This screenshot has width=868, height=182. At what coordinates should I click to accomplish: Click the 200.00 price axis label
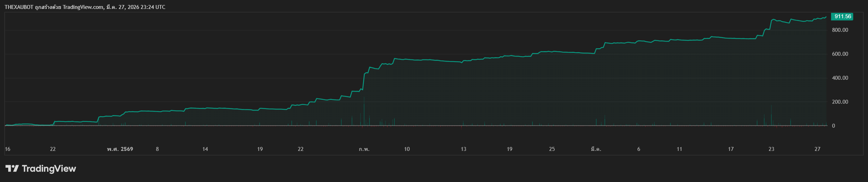coord(840,102)
